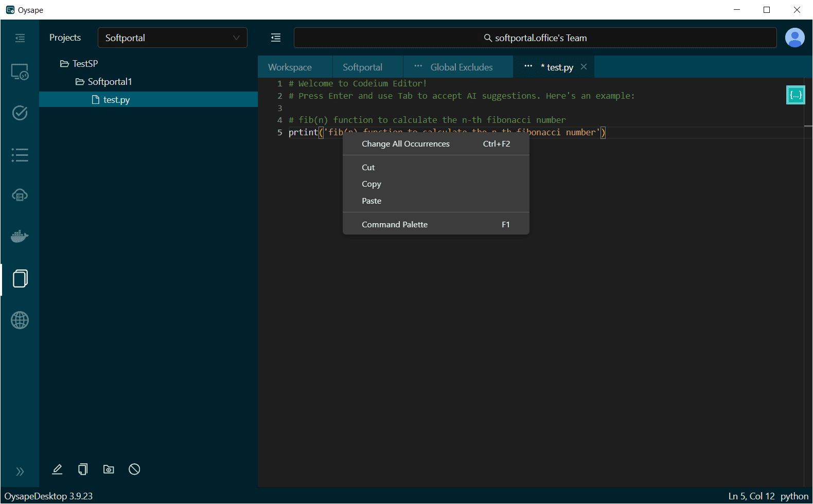This screenshot has height=504, width=813.
Task: Click the editor vertical scrollbar
Action: [x=808, y=282]
